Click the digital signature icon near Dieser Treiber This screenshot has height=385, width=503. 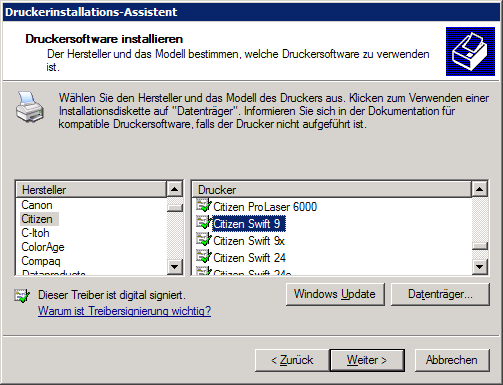(x=22, y=296)
